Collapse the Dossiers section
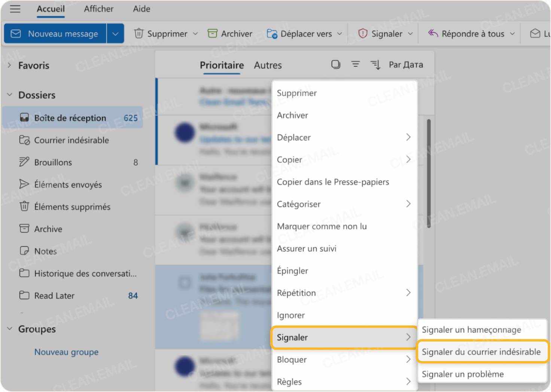This screenshot has height=392, width=551. coord(10,95)
